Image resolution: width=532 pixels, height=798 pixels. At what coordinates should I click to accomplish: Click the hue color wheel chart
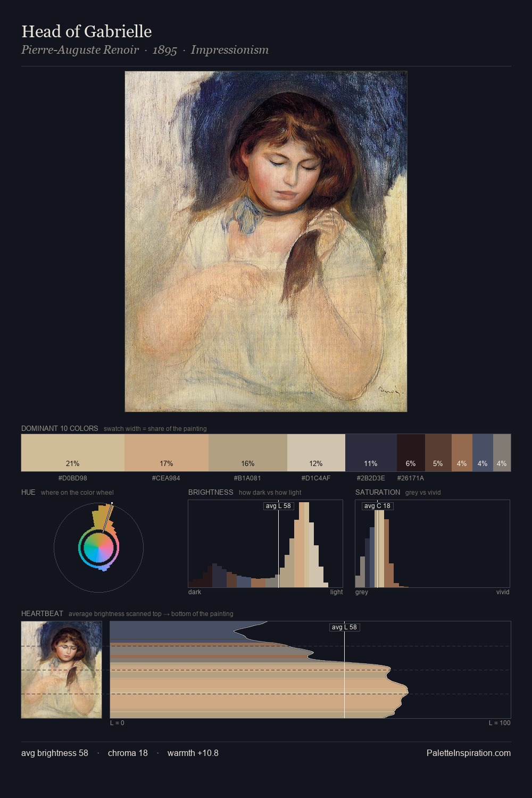(x=98, y=547)
